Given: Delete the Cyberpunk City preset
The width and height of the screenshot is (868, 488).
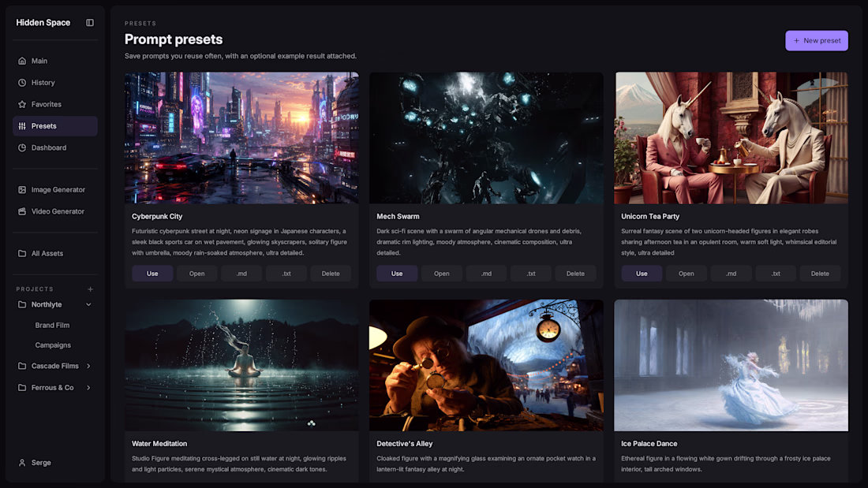Looking at the screenshot, I should click(x=331, y=274).
